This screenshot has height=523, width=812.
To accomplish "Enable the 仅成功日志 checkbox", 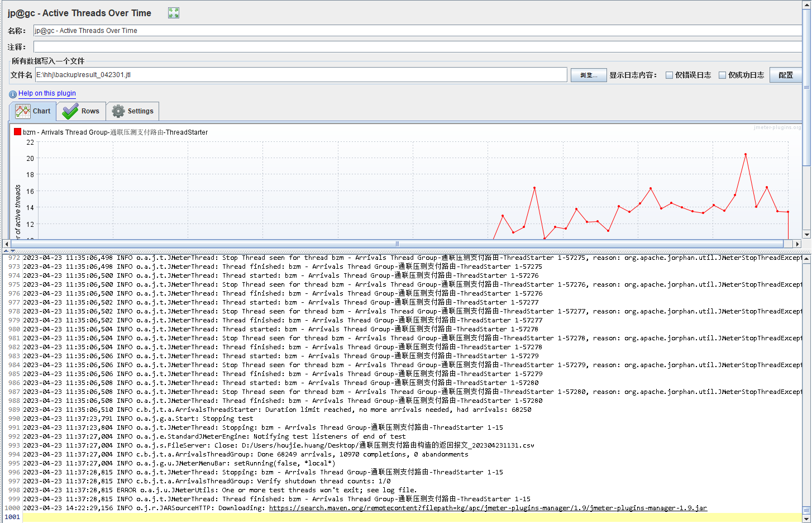I will 722,75.
